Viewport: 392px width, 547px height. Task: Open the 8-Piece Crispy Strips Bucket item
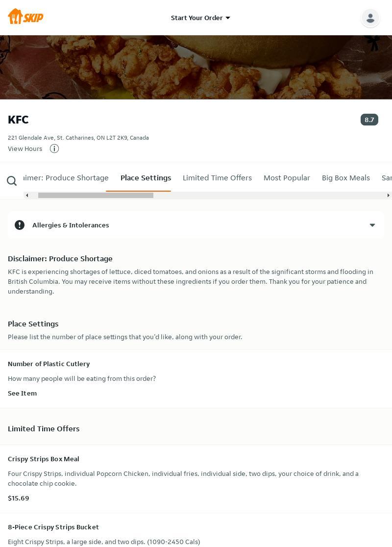pos(53,527)
